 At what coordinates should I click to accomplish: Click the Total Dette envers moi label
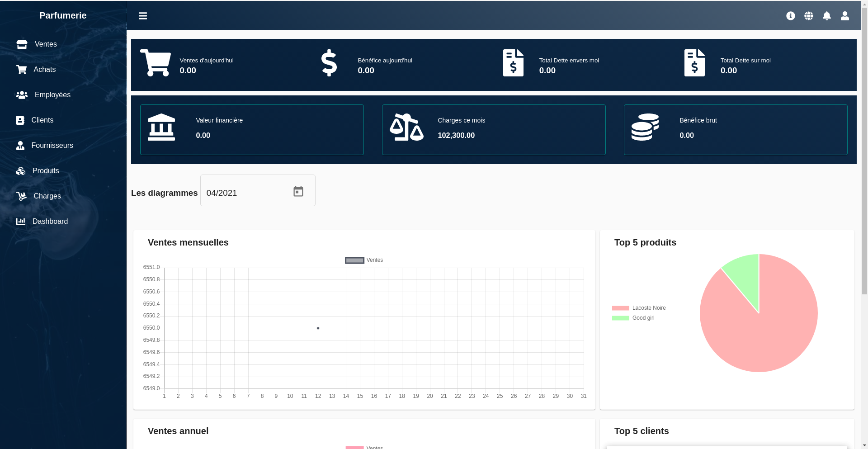coord(569,61)
